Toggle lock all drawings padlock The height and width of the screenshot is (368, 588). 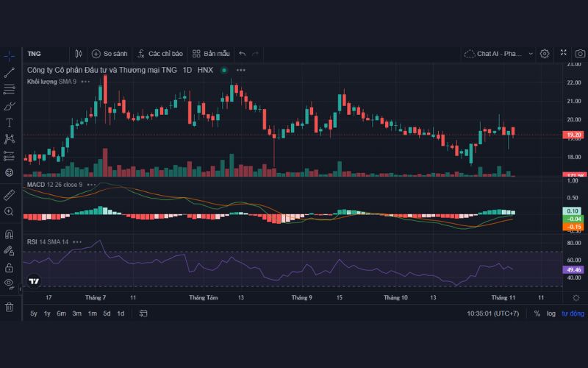(9, 267)
